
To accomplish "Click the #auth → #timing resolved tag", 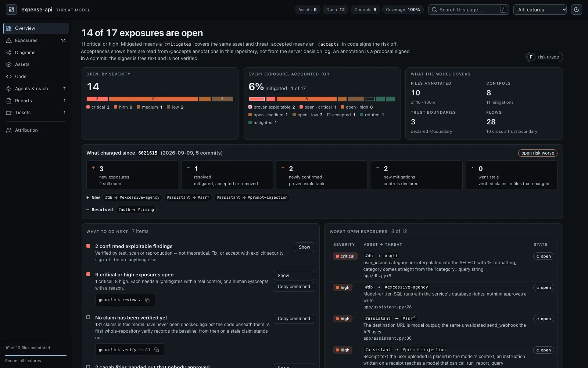I will click(x=136, y=210).
